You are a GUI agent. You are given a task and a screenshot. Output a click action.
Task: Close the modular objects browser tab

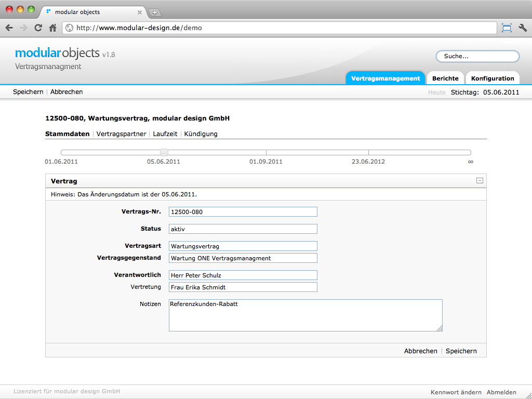pos(139,12)
